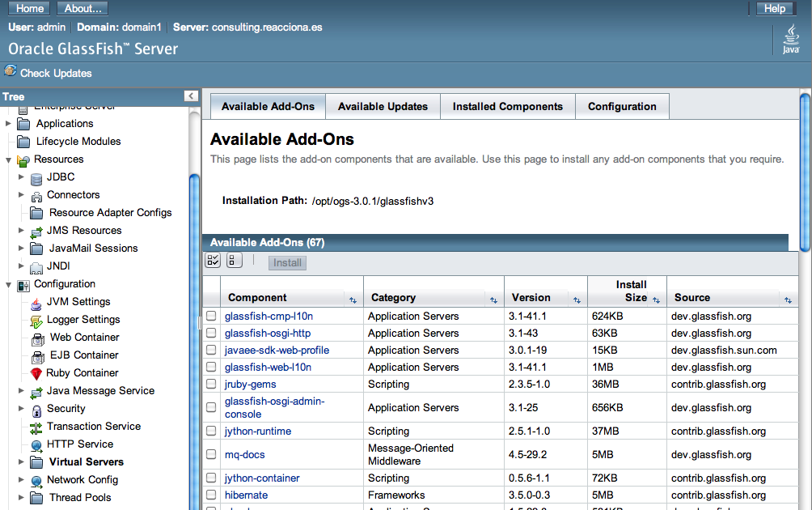Open the Installed Components tab
The width and height of the screenshot is (812, 510).
[508, 106]
